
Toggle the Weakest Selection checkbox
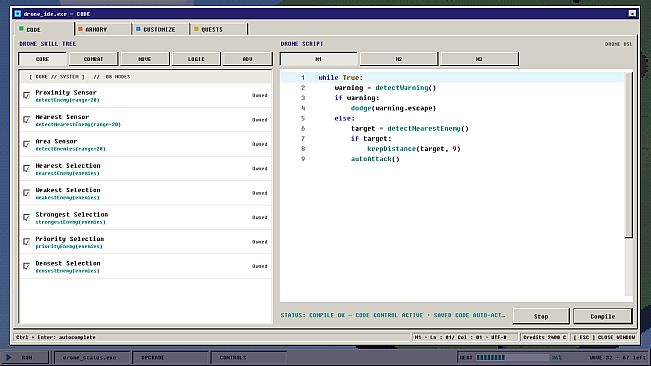pyautogui.click(x=27, y=193)
